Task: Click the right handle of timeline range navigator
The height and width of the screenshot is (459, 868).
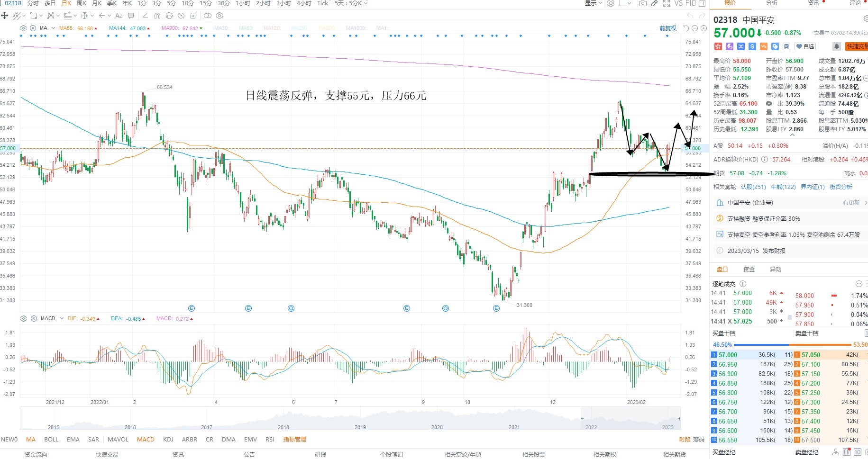Action: coord(679,418)
